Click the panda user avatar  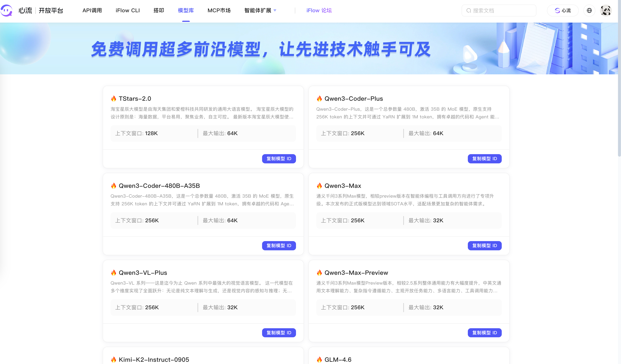coord(606,11)
